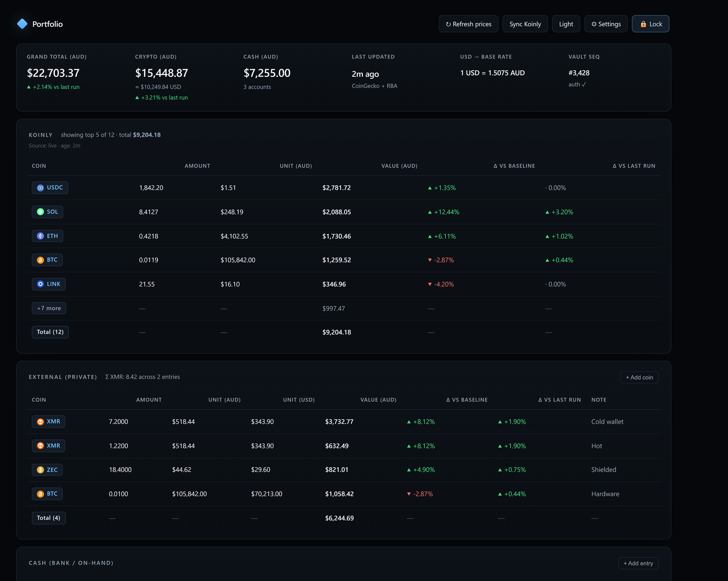Click the Cold wallet note
Viewport: 728px width, 581px height.
[607, 422]
